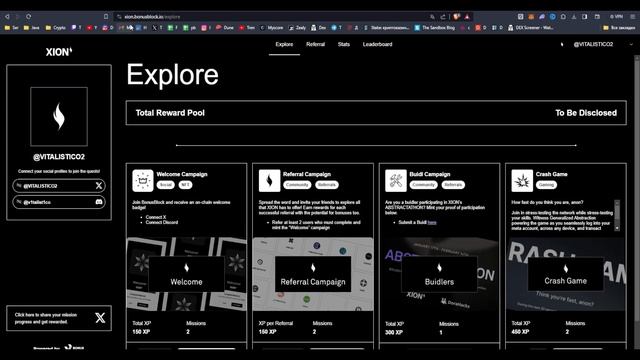Open the Myscore bookmark

click(x=271, y=28)
